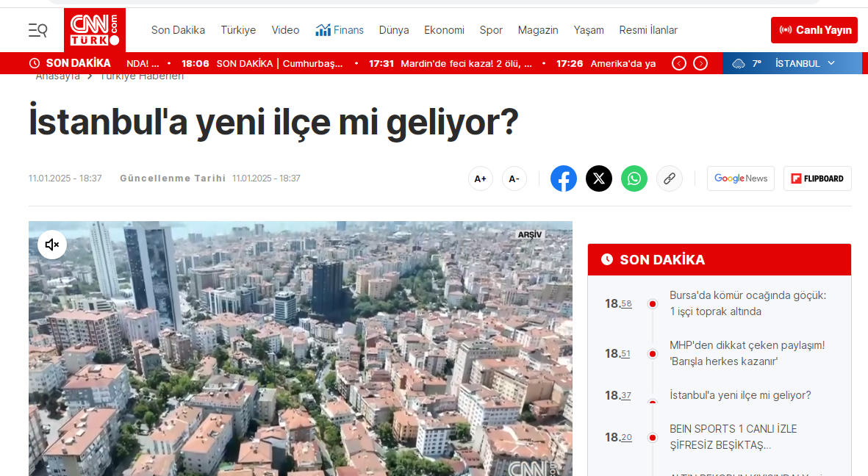Image resolution: width=868 pixels, height=476 pixels.
Task: Open the hamburger search menu icon
Action: 37,30
